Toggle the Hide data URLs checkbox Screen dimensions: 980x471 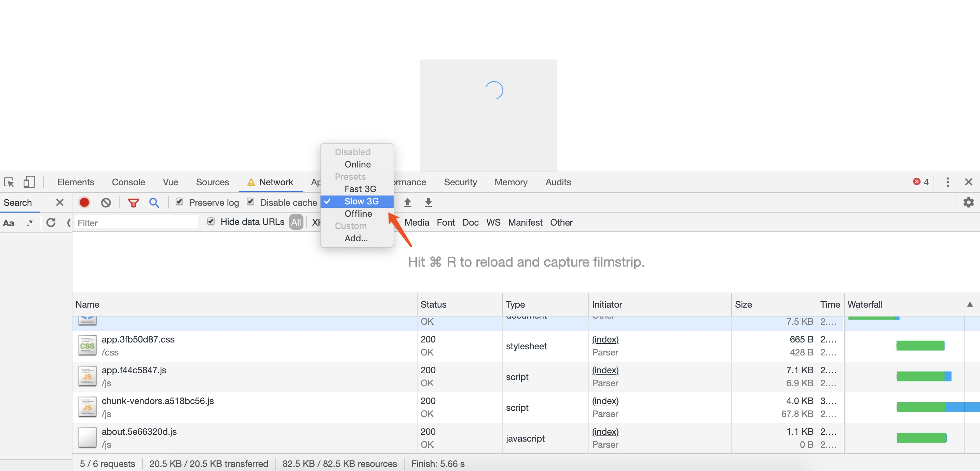pyautogui.click(x=211, y=221)
